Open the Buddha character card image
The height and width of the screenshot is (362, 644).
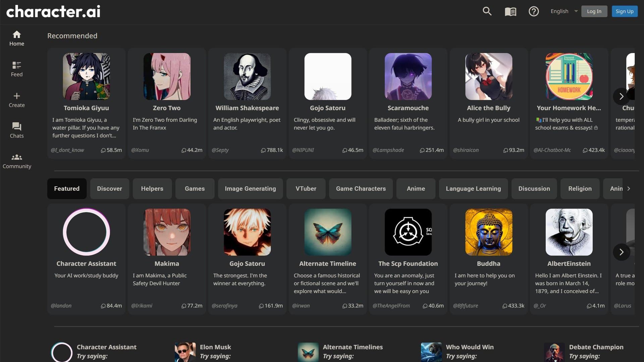pos(488,232)
